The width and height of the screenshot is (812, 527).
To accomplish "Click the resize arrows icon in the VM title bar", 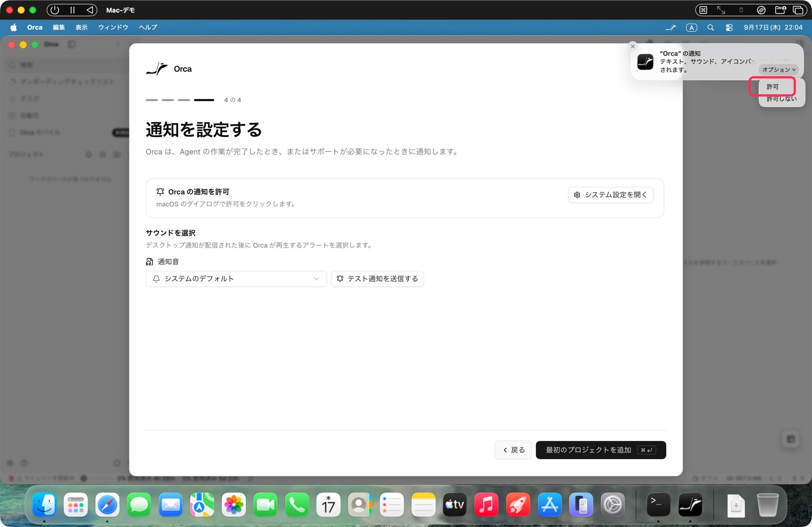I will coord(721,10).
